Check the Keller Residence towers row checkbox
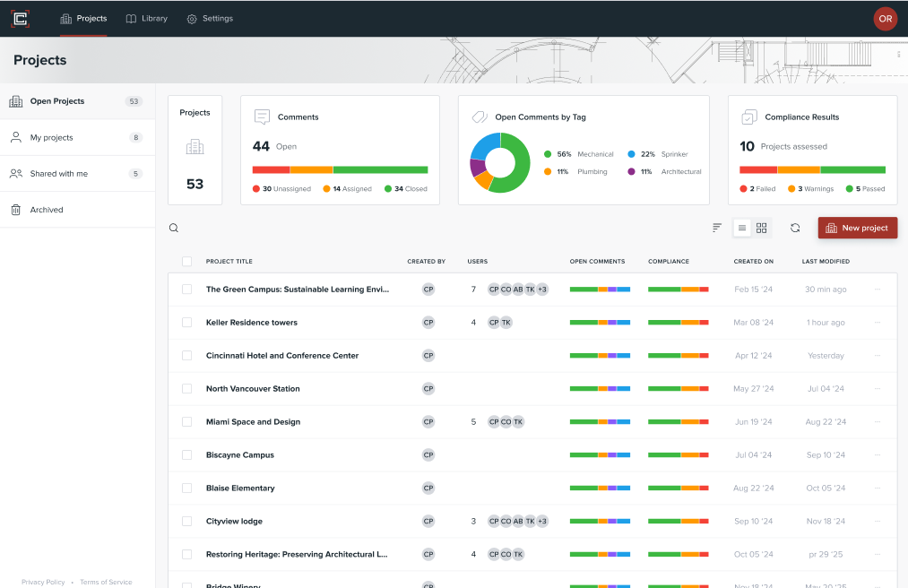This screenshot has height=588, width=908. pos(186,323)
